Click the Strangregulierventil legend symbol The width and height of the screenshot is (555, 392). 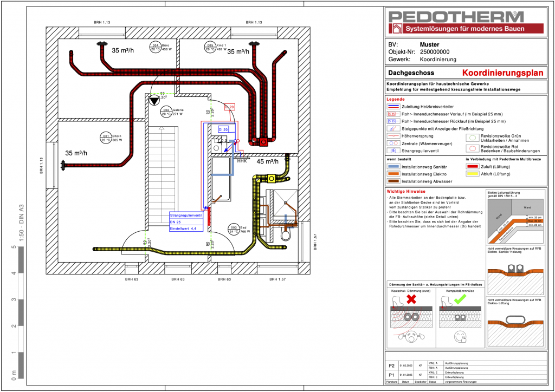(393, 151)
